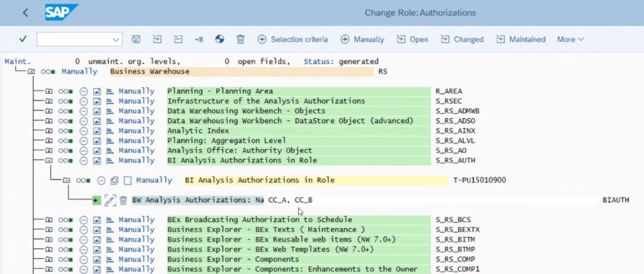Click the command input field
Viewport: 644px width, 274px height.
79,39
